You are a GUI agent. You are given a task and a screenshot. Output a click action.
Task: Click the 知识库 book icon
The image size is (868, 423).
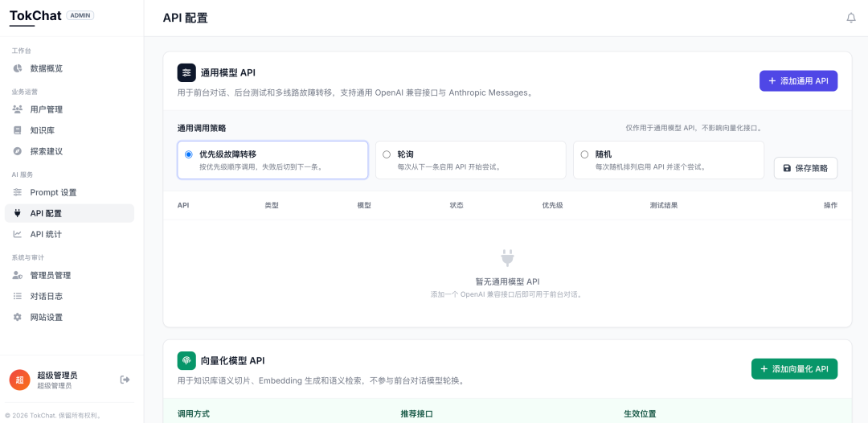point(18,130)
